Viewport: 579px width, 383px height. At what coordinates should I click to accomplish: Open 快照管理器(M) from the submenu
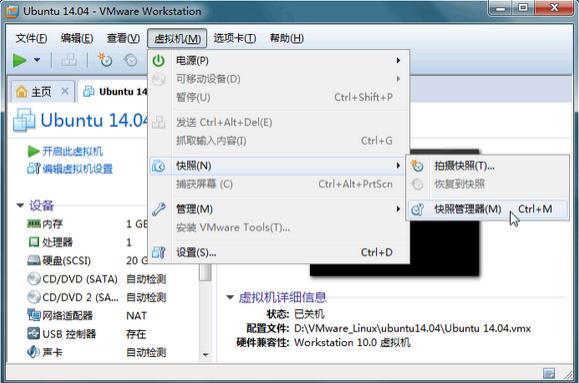point(487,209)
